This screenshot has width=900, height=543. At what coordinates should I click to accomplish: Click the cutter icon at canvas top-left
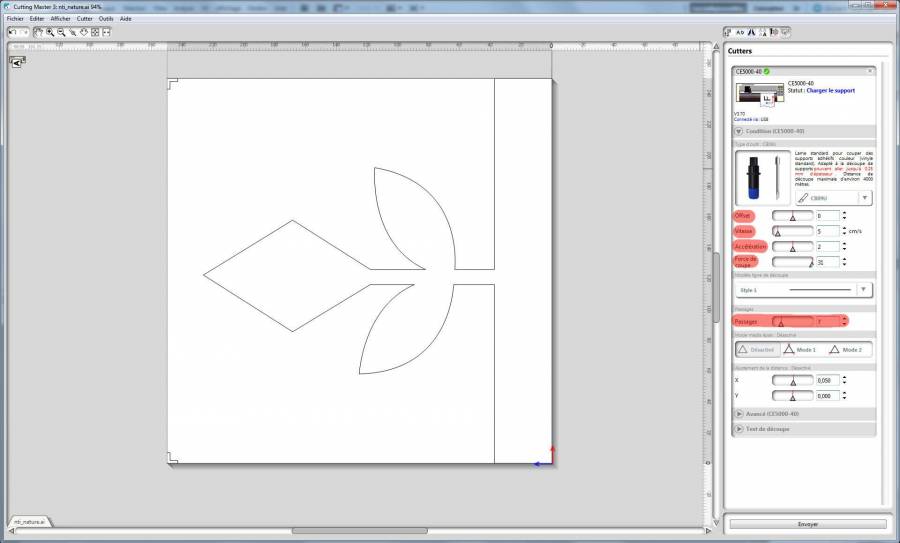(x=17, y=62)
